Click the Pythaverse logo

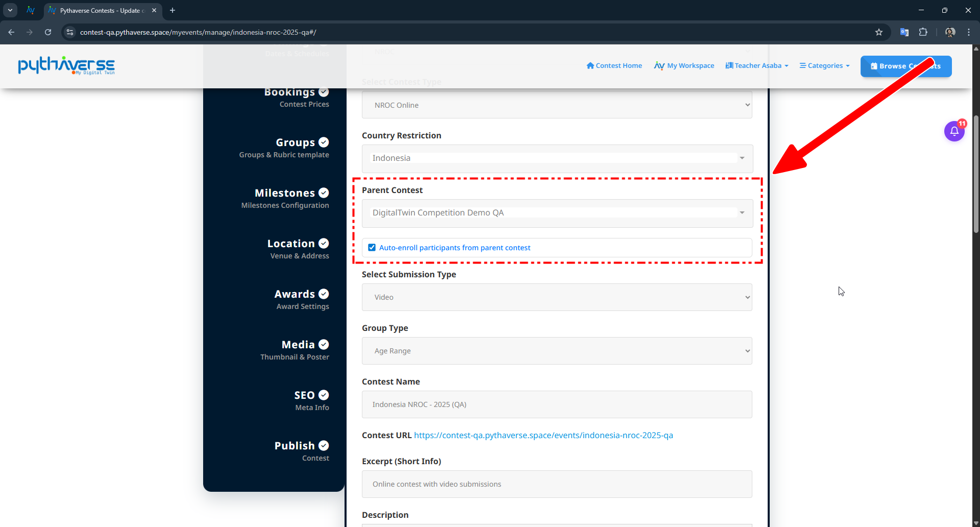[66, 65]
